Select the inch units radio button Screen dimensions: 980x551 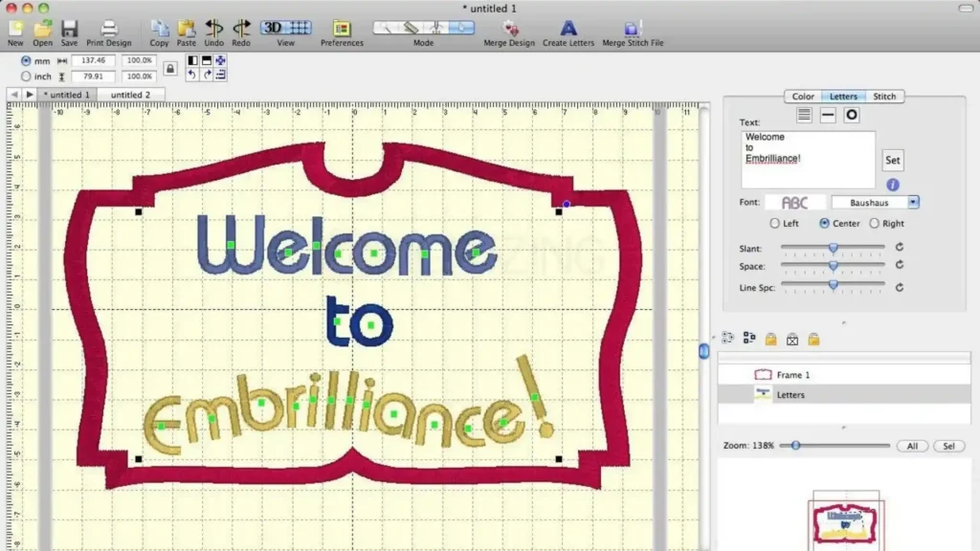[x=26, y=77]
